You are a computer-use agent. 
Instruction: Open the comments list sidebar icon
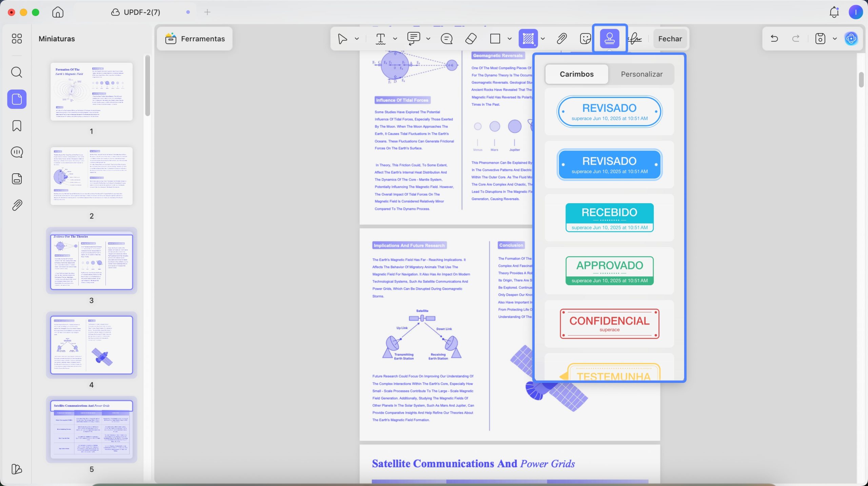[x=17, y=152]
